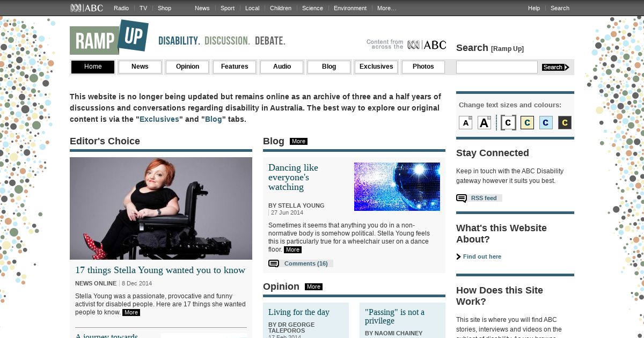Switch to the News tab
644x338 pixels.
[140, 67]
